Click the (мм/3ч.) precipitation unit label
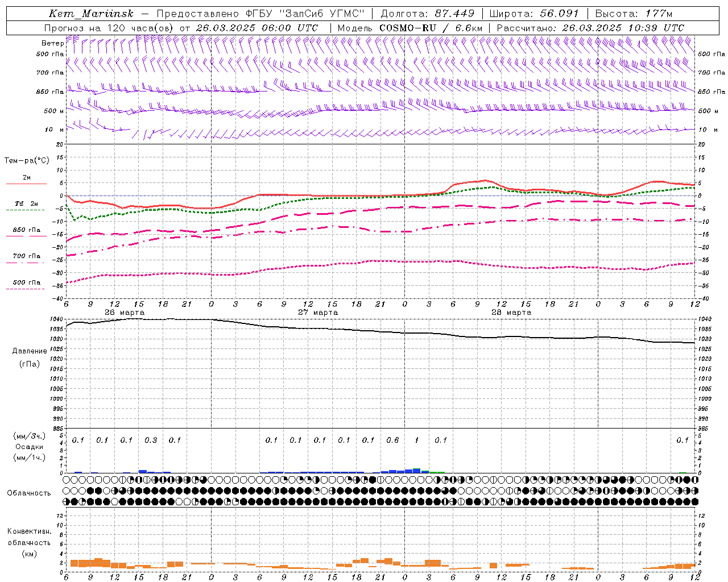This screenshot has height=582, width=728. point(29,436)
